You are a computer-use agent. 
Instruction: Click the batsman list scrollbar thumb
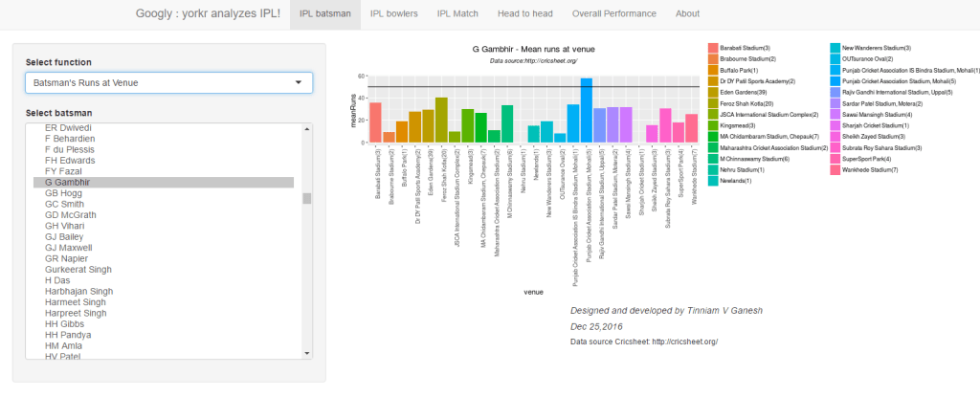tap(306, 199)
